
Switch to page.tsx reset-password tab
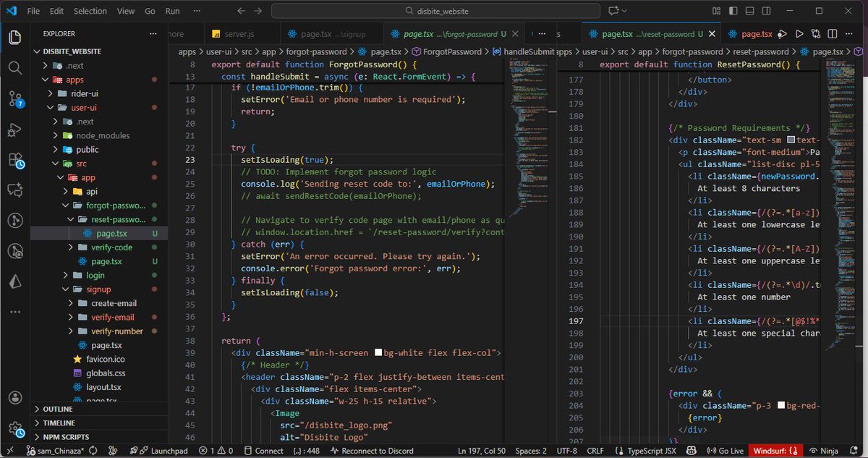(652, 34)
